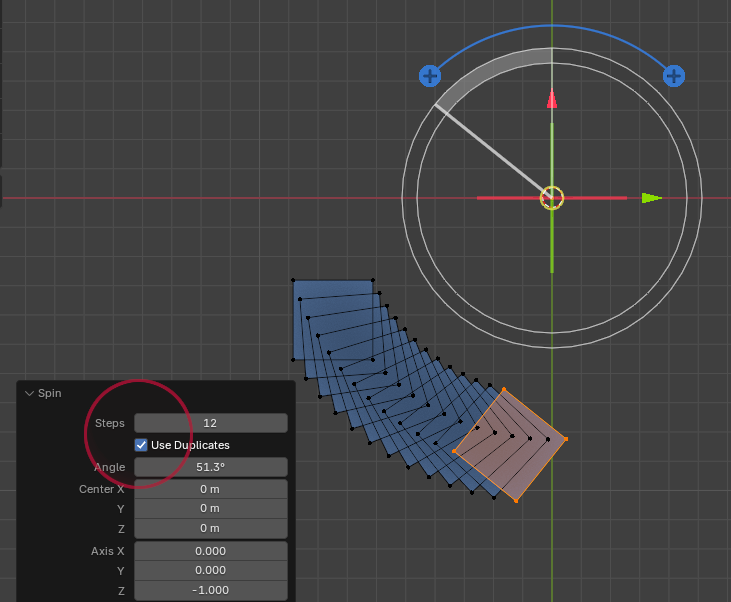Select the Center Z value field
Image resolution: width=731 pixels, height=602 pixels.
[x=210, y=528]
